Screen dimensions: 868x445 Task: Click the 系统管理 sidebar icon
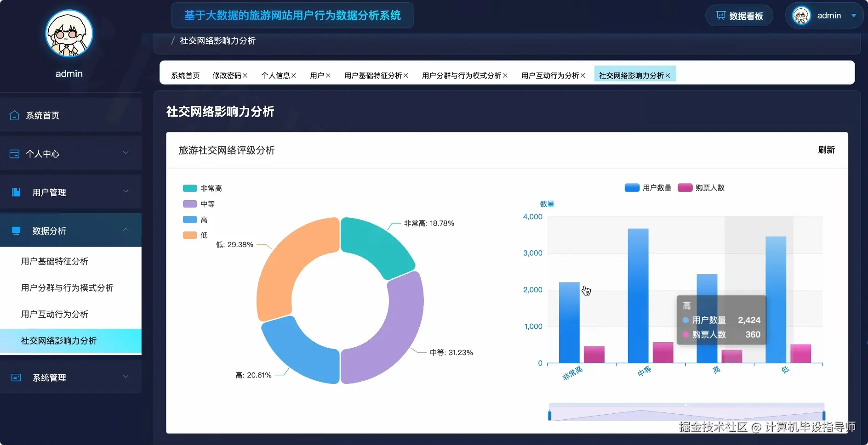tap(16, 377)
